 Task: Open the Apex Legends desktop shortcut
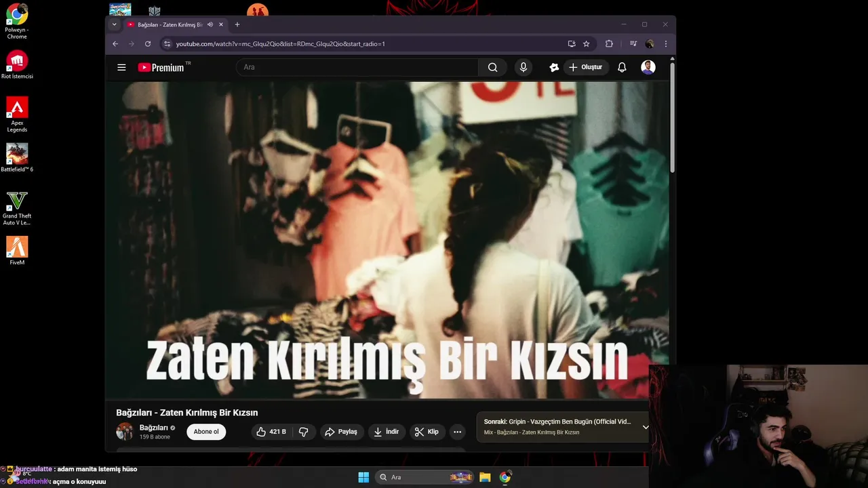[17, 115]
